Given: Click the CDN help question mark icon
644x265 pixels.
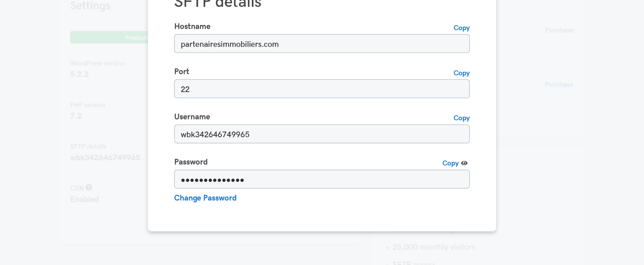Looking at the screenshot, I should pos(89,187).
